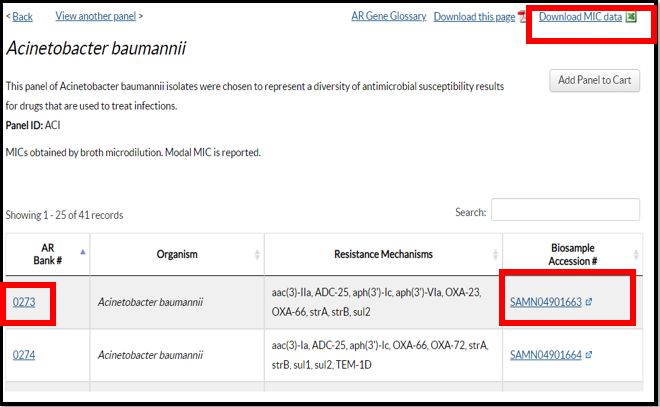Sort table by AR Bank # column
This screenshot has height=407, width=660.
[x=47, y=254]
